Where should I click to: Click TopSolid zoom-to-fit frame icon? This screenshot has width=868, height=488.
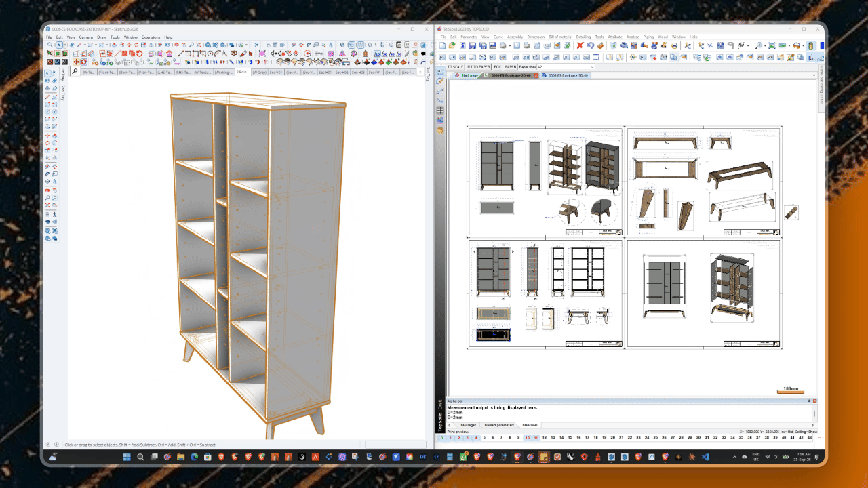click(x=772, y=45)
